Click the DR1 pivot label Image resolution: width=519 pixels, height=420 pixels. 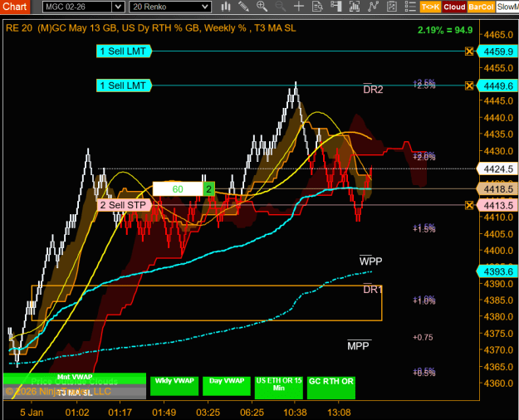[x=373, y=289]
